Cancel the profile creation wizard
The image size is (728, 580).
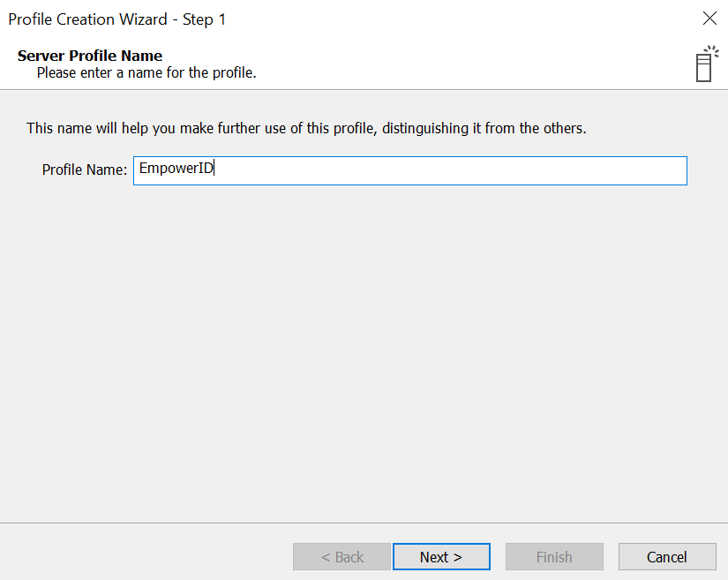click(x=666, y=557)
